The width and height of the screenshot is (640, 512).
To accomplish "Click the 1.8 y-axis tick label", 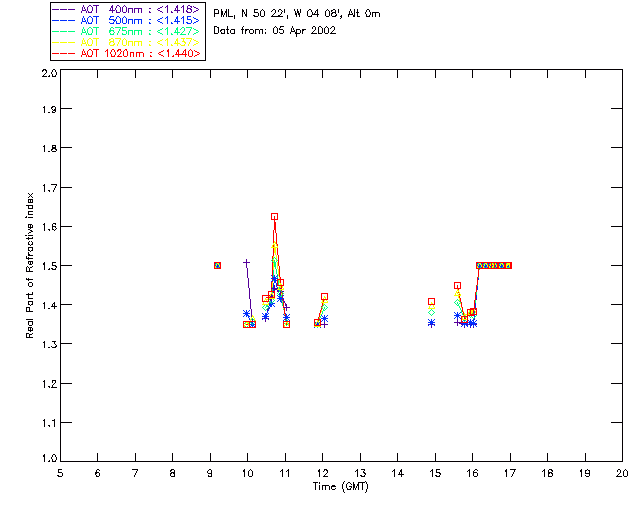I will [49, 148].
